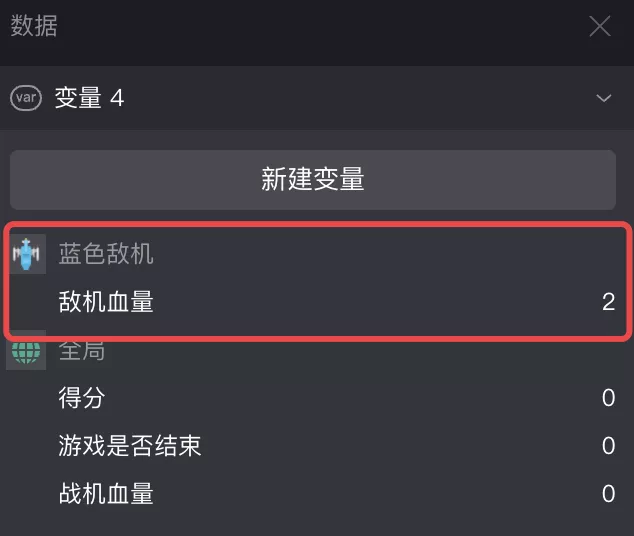Image resolution: width=634 pixels, height=536 pixels.
Task: Click the 新建变量 button
Action: 313,179
